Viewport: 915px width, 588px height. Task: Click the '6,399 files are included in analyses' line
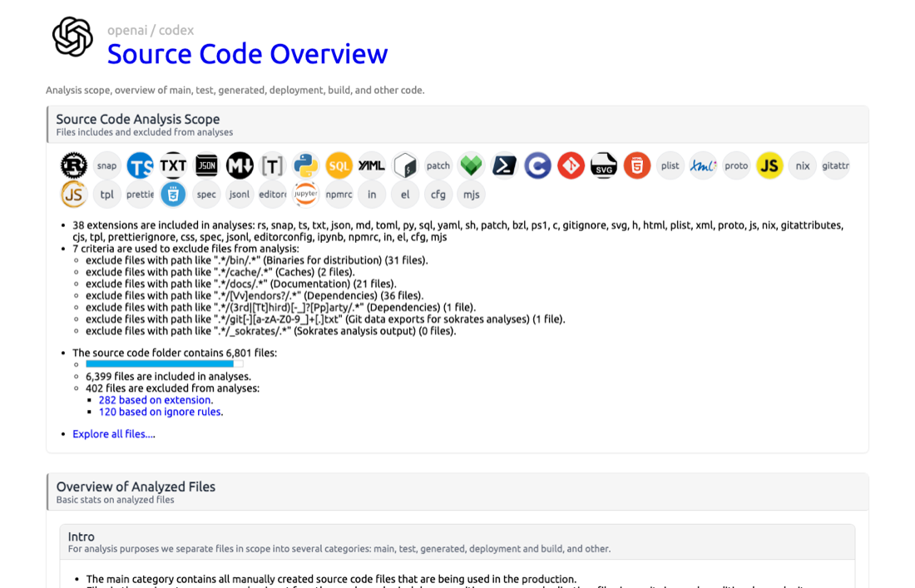[x=168, y=377]
